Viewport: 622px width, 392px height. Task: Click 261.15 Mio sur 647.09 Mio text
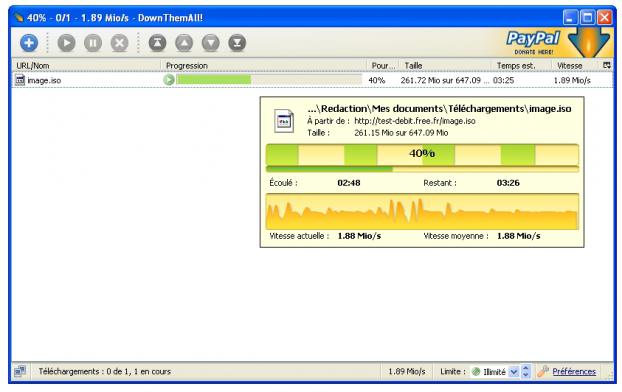click(401, 133)
